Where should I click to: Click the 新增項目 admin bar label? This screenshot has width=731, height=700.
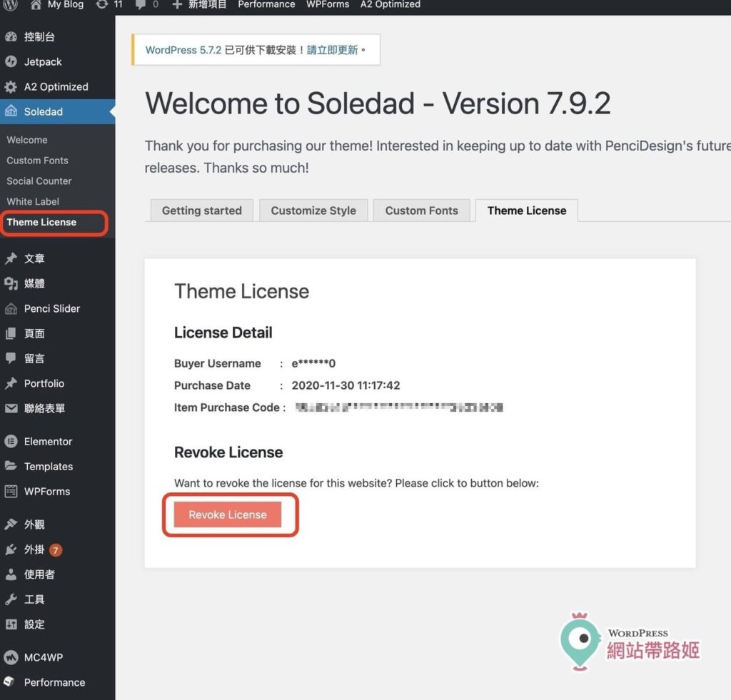click(x=207, y=5)
